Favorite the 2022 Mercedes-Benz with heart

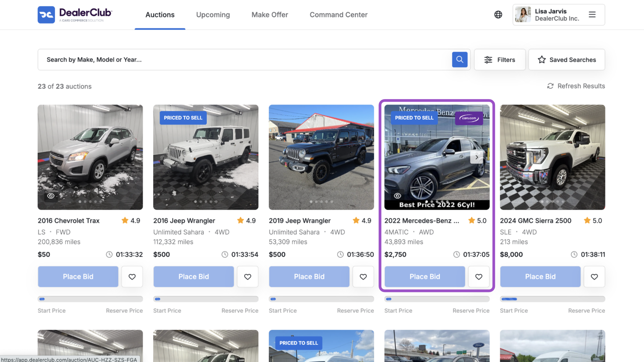(479, 277)
